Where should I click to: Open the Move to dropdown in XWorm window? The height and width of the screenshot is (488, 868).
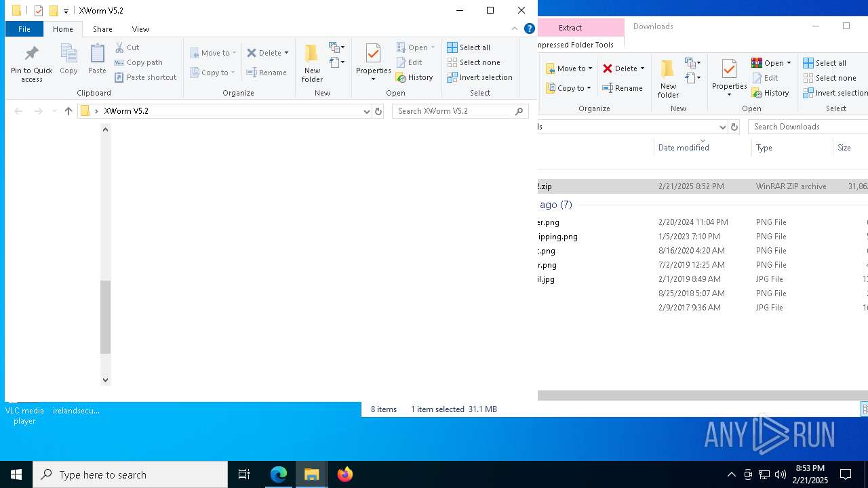coord(213,53)
